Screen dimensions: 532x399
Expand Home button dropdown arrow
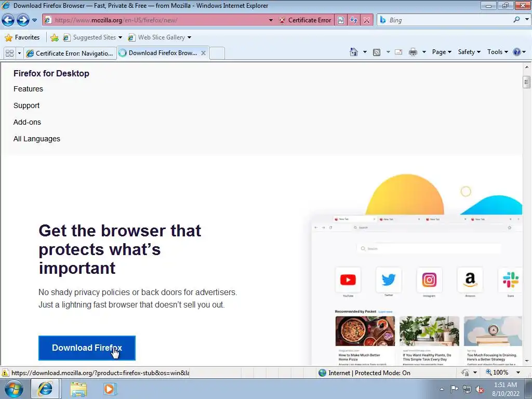365,52
